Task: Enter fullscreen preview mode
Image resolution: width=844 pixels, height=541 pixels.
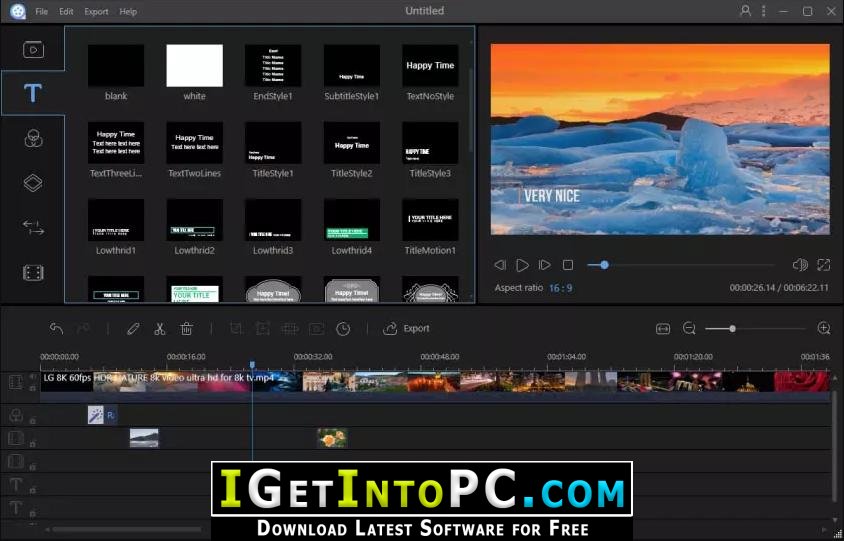Action: tap(824, 264)
